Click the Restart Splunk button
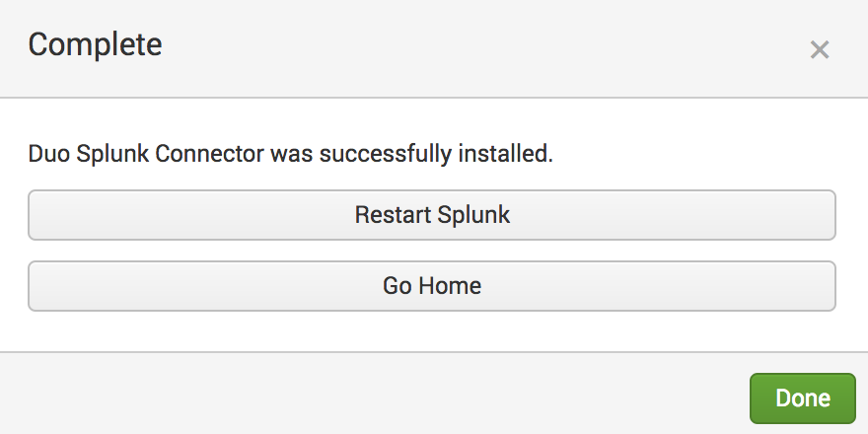 [x=432, y=215]
